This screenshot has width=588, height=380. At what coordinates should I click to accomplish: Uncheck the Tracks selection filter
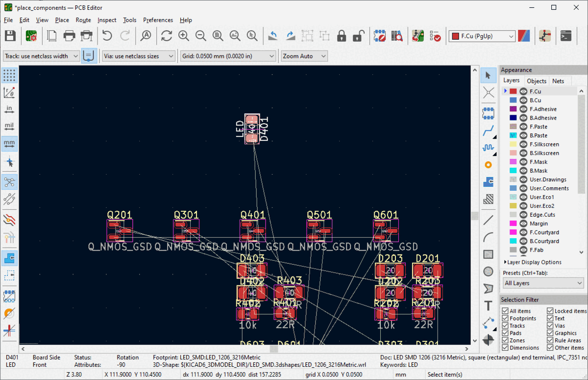(505, 326)
